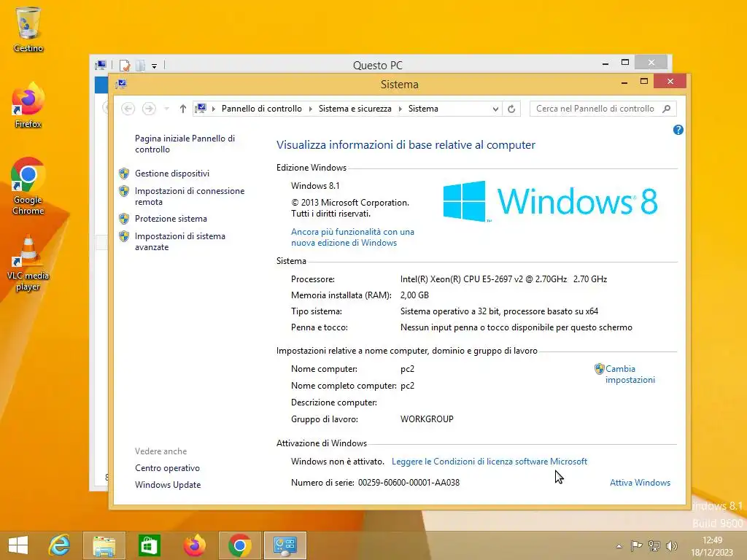
Task: Click Cambia impostazioni link
Action: tap(630, 374)
